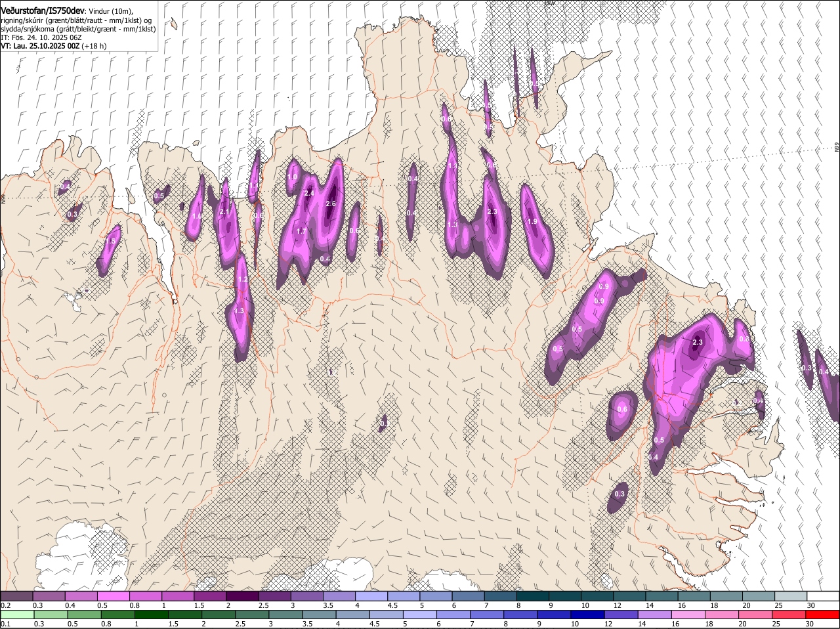The height and width of the screenshot is (629, 840).
Task: Select the bottom legend swatch for 0.1–0.3
Action: coord(18,615)
